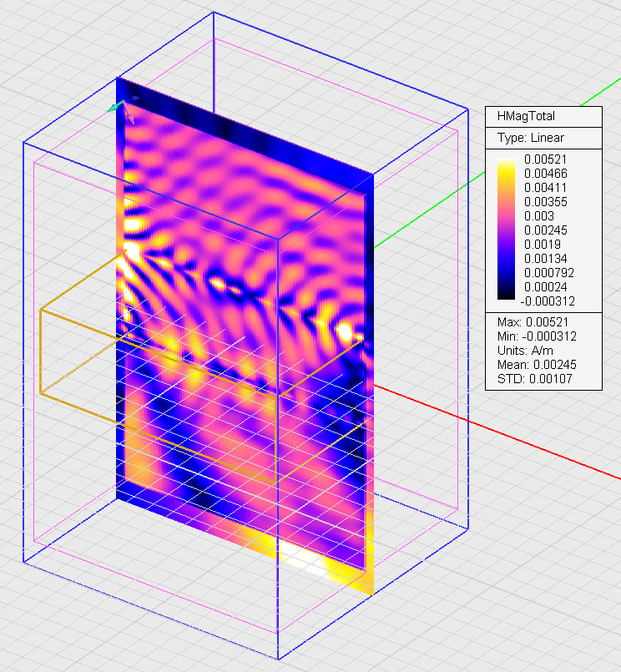Click the 0.00411 scale value
This screenshot has height=672, width=621.
[x=546, y=188]
